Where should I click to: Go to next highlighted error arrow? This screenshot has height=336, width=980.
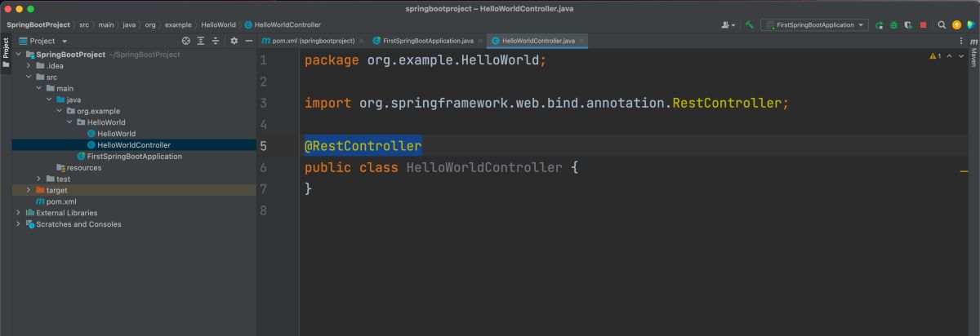(x=960, y=56)
